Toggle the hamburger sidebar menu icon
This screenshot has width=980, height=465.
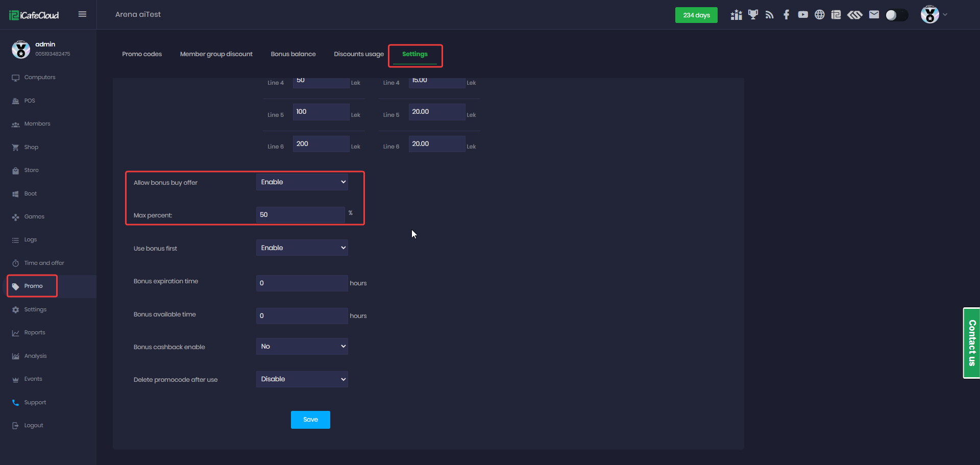tap(82, 14)
